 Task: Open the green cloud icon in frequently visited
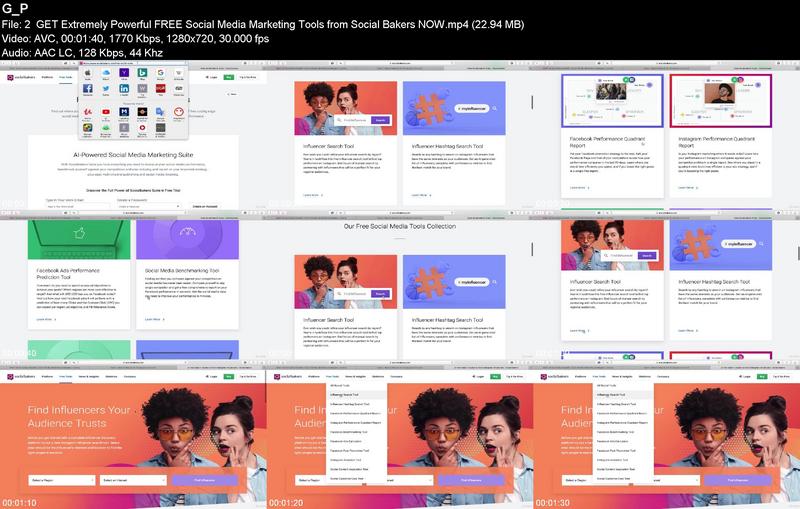pos(106,128)
